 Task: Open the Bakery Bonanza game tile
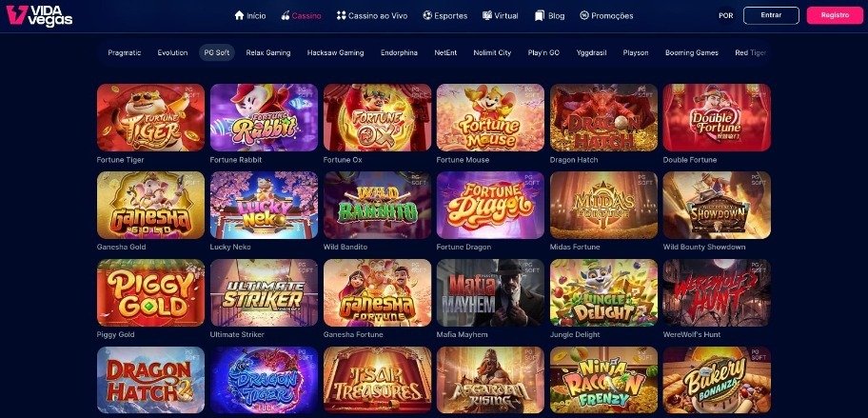(x=717, y=380)
